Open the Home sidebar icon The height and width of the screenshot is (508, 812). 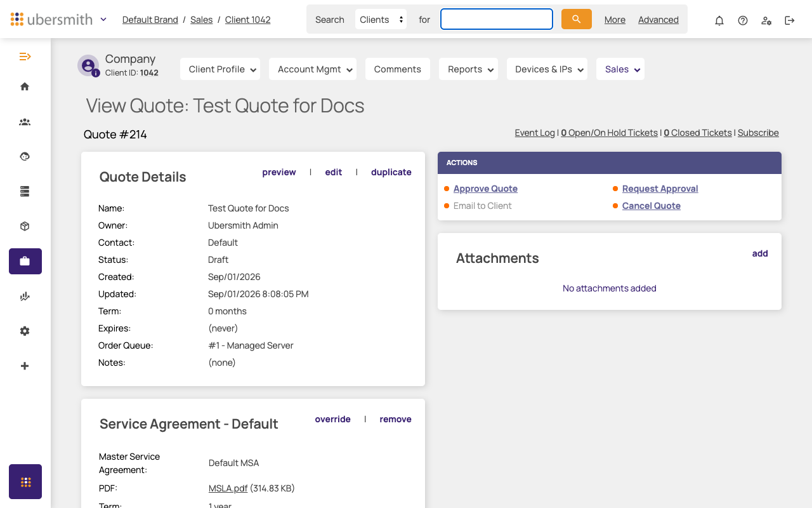pos(25,86)
